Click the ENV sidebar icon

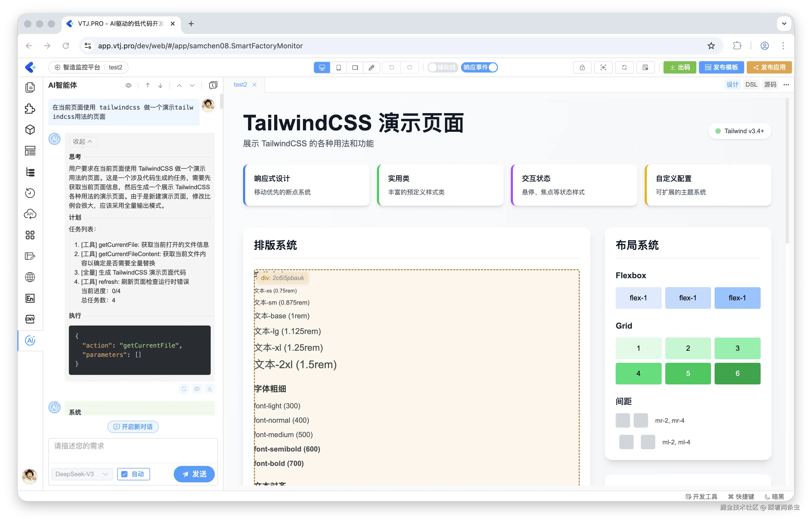pyautogui.click(x=30, y=319)
